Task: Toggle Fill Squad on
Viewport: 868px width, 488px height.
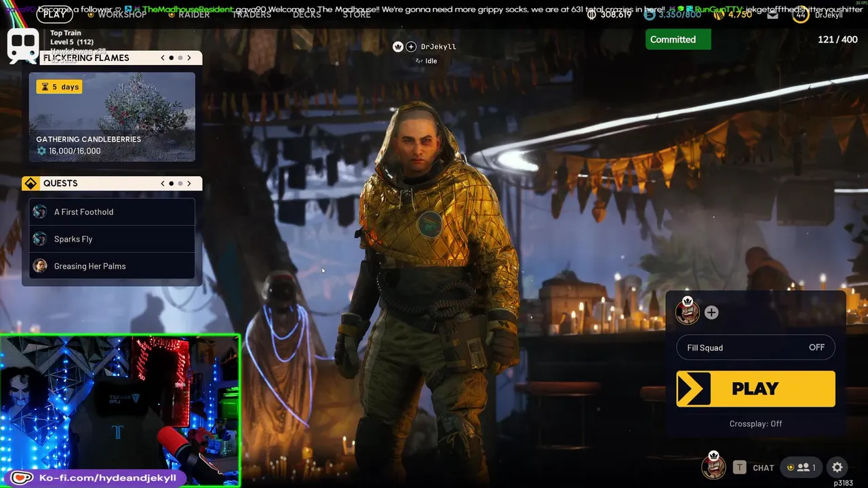Action: point(755,348)
